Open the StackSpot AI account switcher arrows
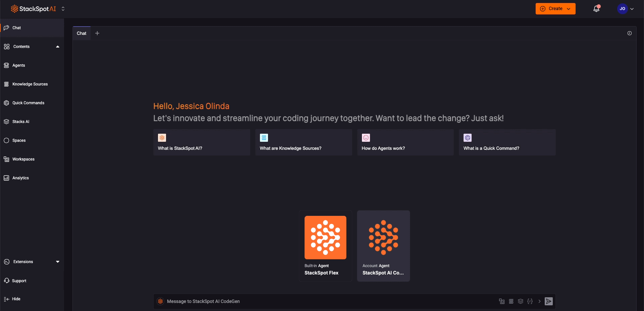This screenshot has width=644, height=311. tap(63, 9)
